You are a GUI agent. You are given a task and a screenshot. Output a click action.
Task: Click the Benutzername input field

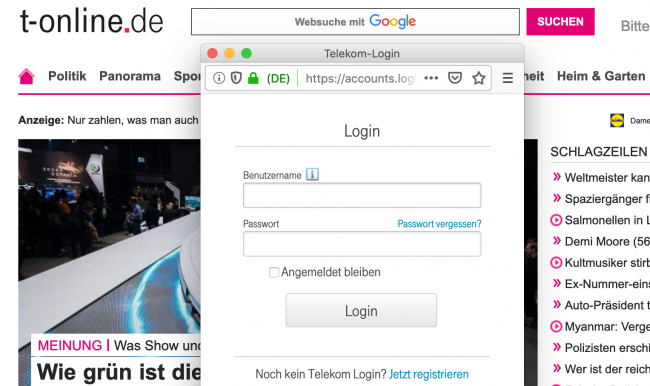point(362,195)
